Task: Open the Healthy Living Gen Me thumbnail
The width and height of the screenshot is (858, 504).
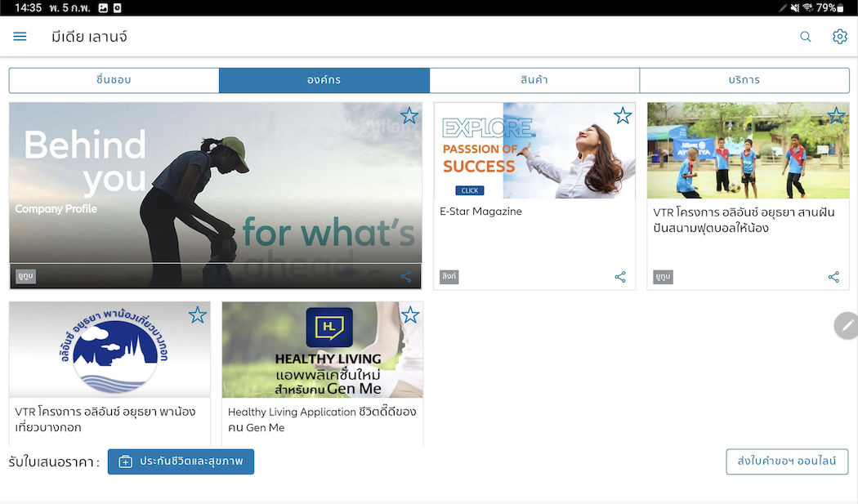Action: [x=322, y=350]
